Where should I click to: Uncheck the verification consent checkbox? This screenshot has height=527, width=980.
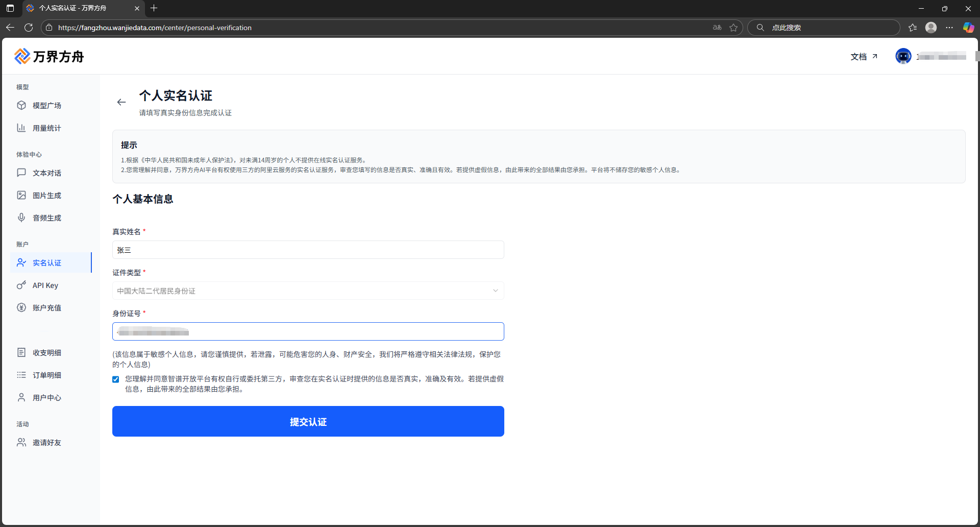(116, 379)
